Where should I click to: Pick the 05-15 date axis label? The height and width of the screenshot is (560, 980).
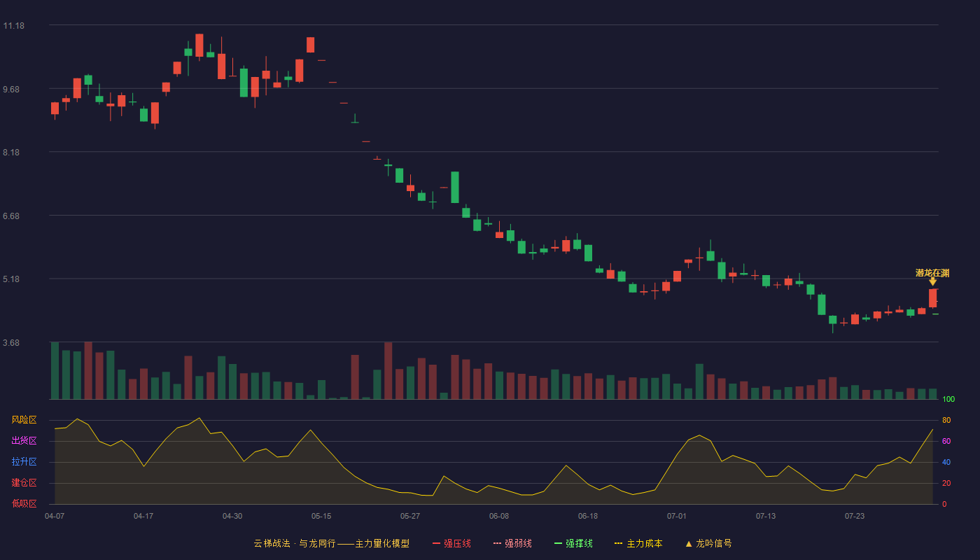coord(321,516)
